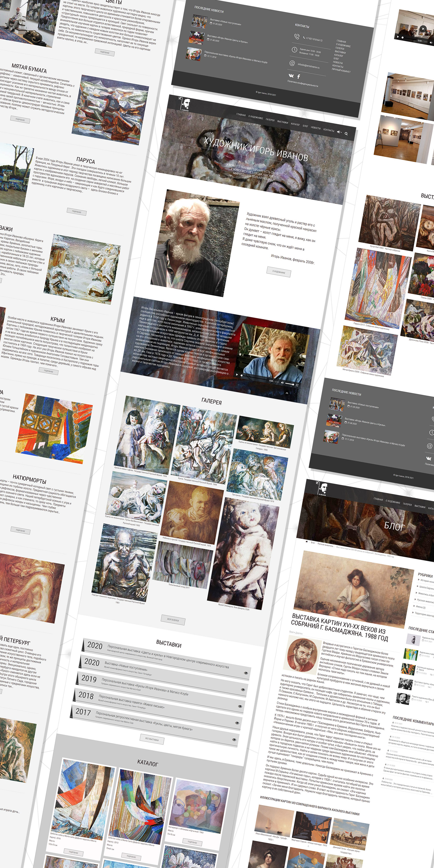This screenshot has height=868, width=434.
Task: Toggle the eye icon for «Новые поступления» exhibition row
Action: [x=243, y=690]
